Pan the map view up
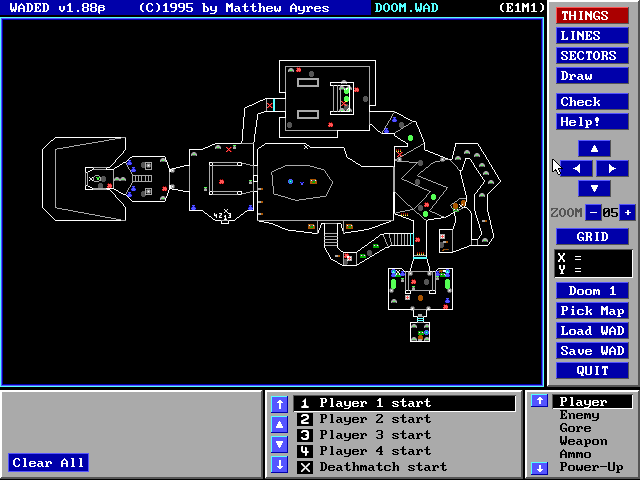Image resolution: width=640 pixels, height=480 pixels. (x=594, y=148)
